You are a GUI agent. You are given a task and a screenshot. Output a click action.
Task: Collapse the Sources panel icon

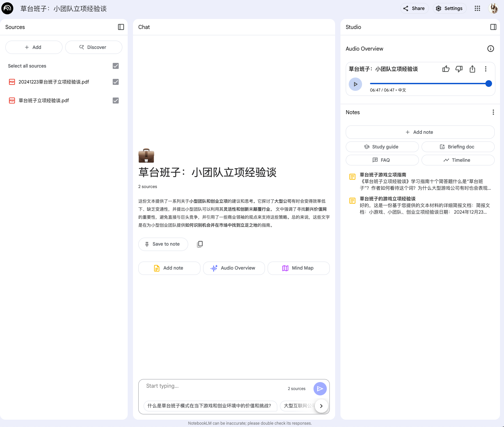(x=121, y=27)
